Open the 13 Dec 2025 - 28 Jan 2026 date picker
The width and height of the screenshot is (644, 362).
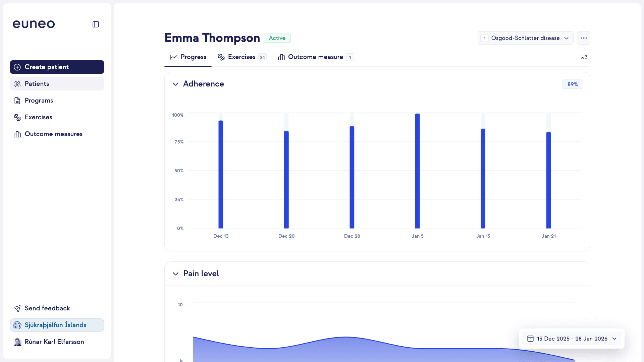pyautogui.click(x=572, y=339)
